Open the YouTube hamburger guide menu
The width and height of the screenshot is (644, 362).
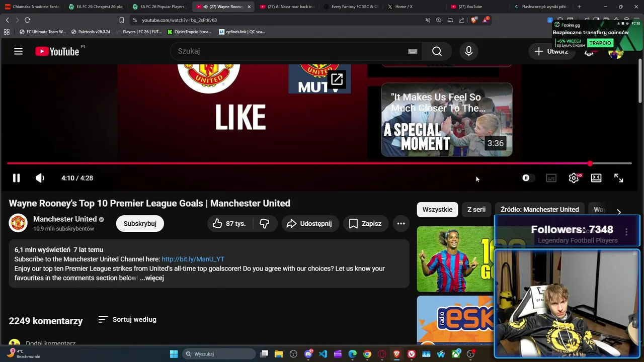pos(18,51)
